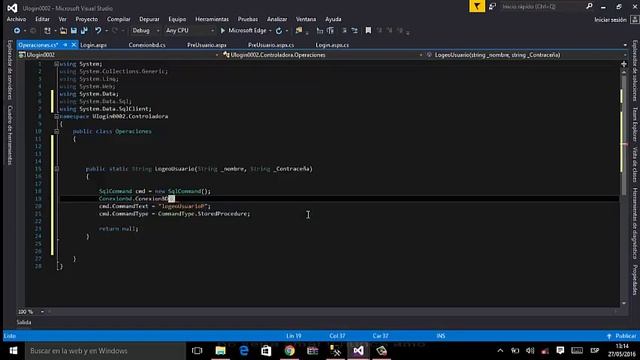Image resolution: width=640 pixels, height=360 pixels.
Task: Open the Archivo menu
Action: click(16, 19)
